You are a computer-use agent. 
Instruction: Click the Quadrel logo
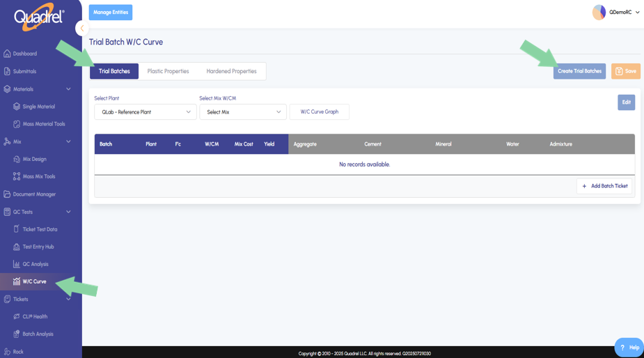[x=39, y=17]
